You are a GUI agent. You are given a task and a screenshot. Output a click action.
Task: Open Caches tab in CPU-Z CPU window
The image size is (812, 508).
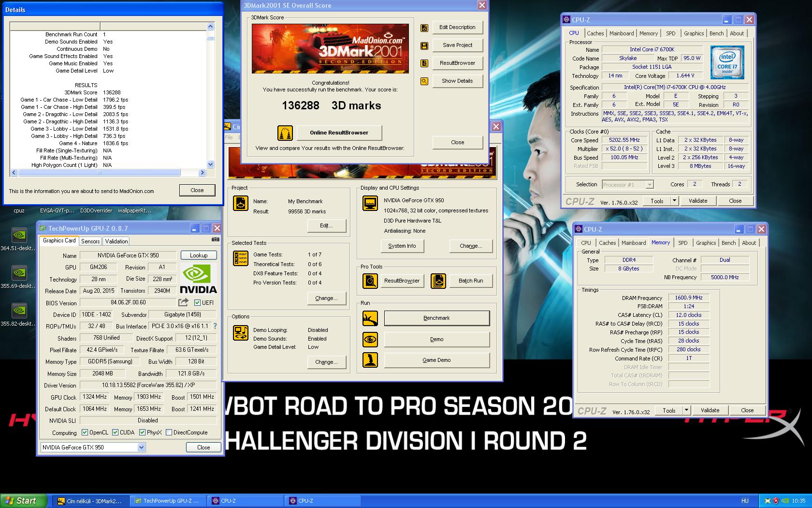[595, 33]
